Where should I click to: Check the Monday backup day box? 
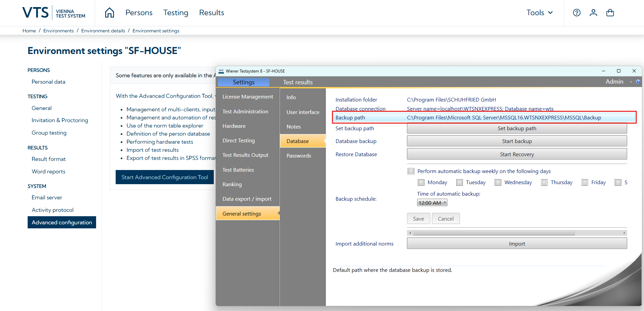421,182
